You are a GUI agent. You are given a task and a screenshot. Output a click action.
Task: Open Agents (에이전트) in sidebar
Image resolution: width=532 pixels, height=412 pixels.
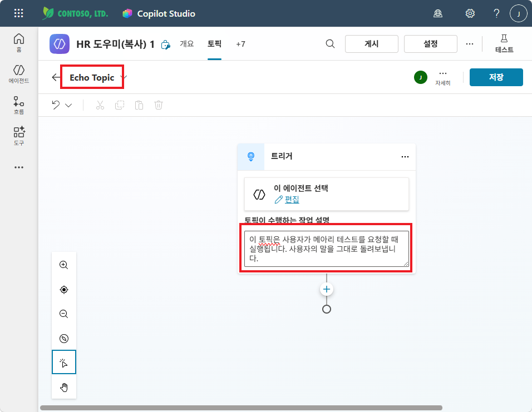(x=19, y=74)
